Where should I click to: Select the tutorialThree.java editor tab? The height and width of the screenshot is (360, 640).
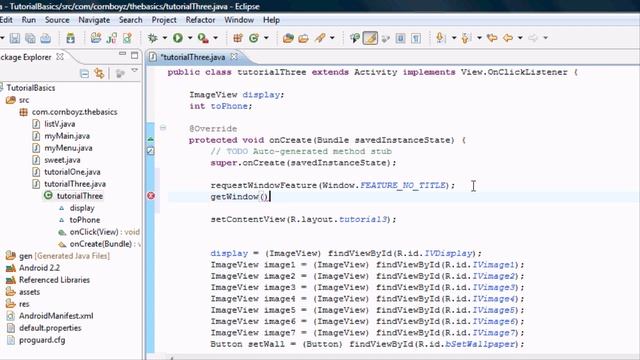click(193, 57)
